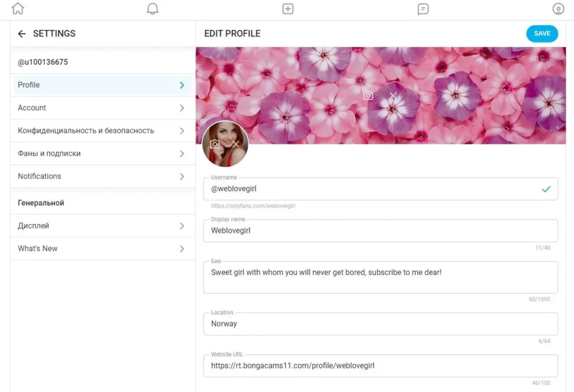
Task: Change avatar using its camera icon
Action: tap(215, 144)
